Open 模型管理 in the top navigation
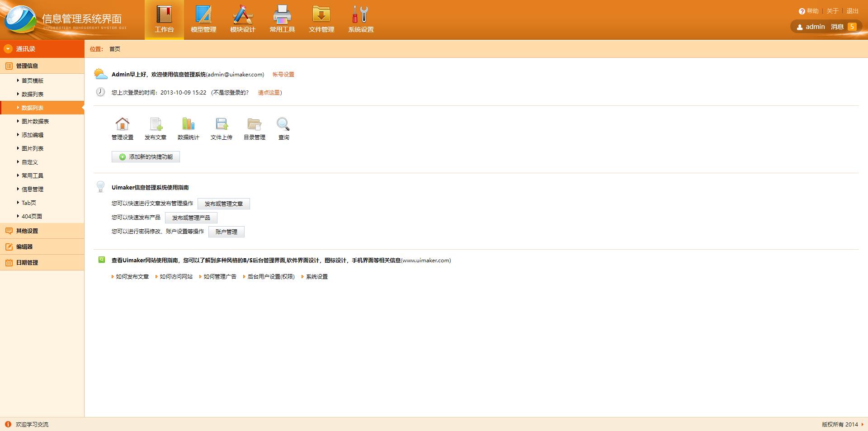 tap(203, 19)
